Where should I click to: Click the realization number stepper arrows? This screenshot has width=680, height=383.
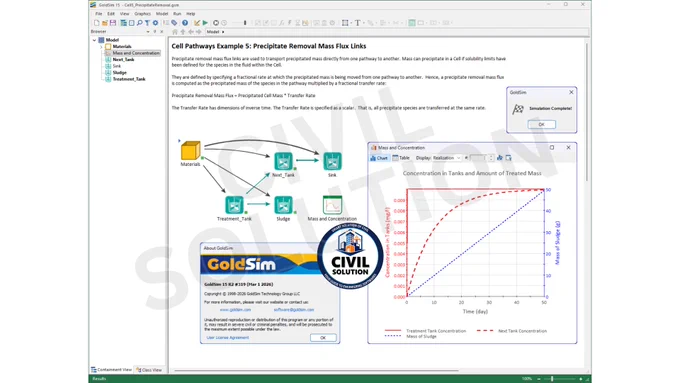491,158
